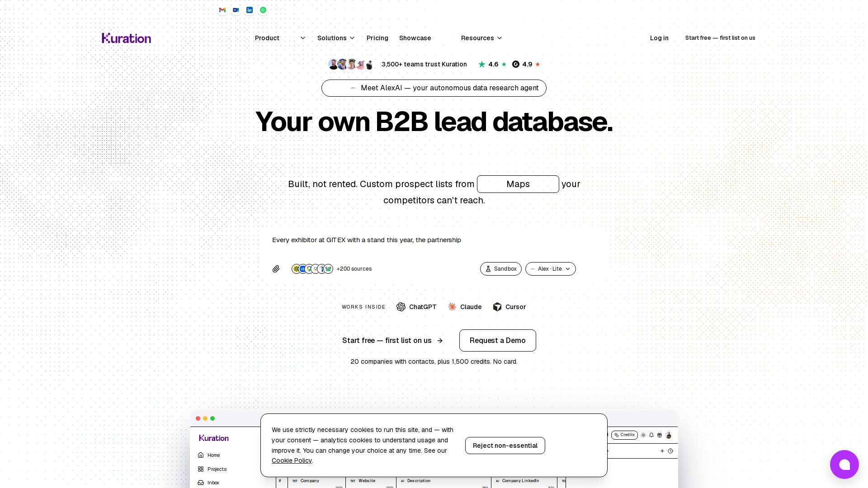868x488 pixels.
Task: Click the clock history icon in app preview
Action: [x=670, y=451]
